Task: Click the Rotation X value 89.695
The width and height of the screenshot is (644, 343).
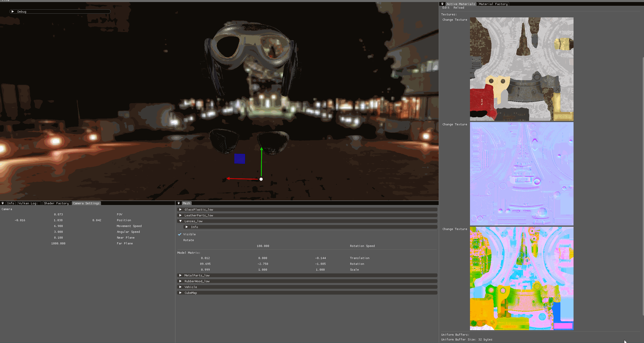Action: pos(205,264)
